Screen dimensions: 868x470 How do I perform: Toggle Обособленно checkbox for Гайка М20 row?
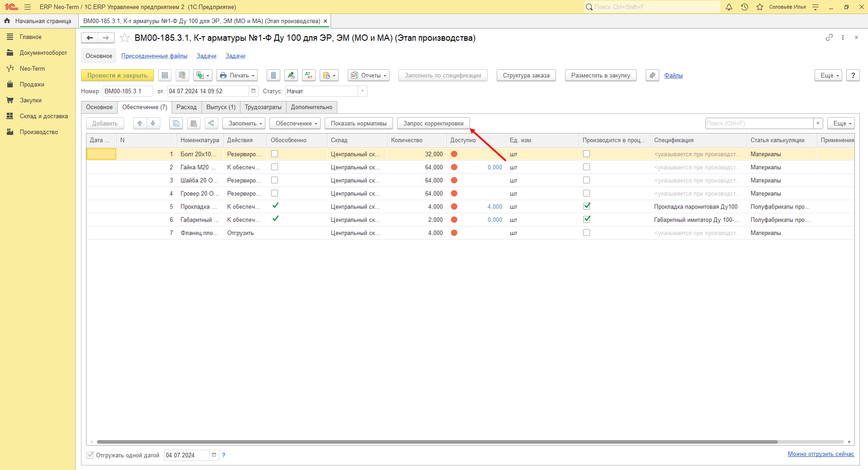pos(274,167)
